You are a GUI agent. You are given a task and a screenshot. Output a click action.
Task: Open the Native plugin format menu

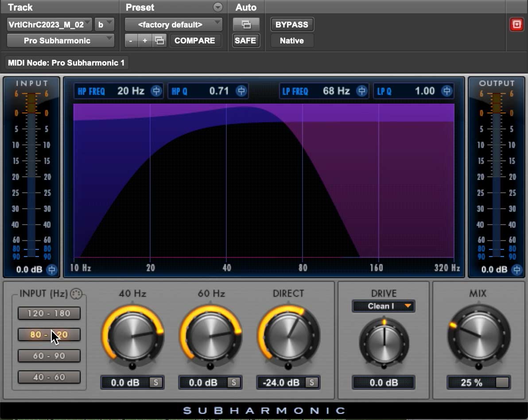(291, 40)
